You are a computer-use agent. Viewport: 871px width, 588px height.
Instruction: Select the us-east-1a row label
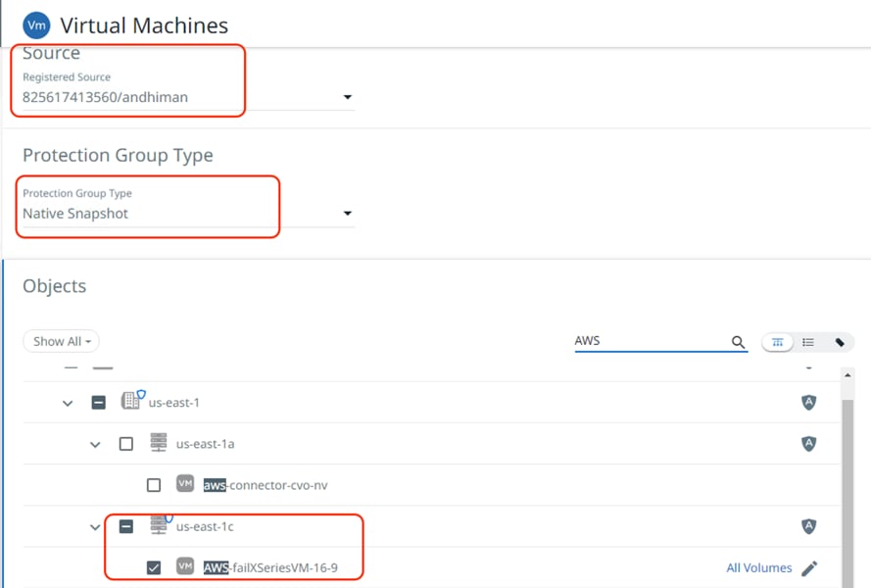tap(205, 444)
